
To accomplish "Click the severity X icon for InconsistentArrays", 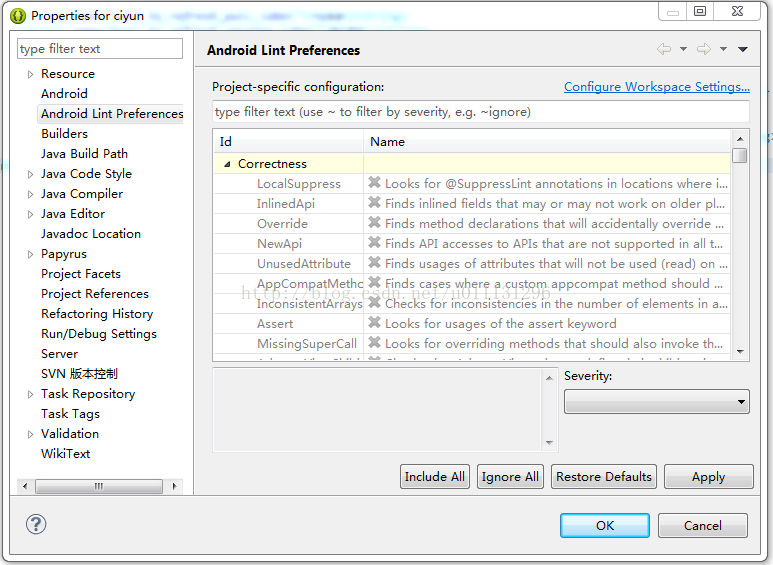I will (x=374, y=303).
